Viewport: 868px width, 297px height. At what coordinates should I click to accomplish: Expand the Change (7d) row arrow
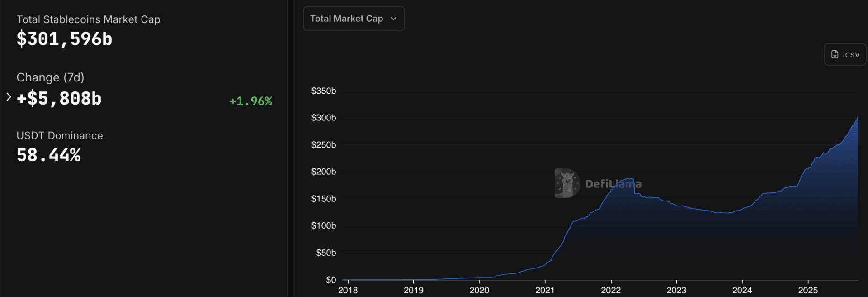click(9, 97)
